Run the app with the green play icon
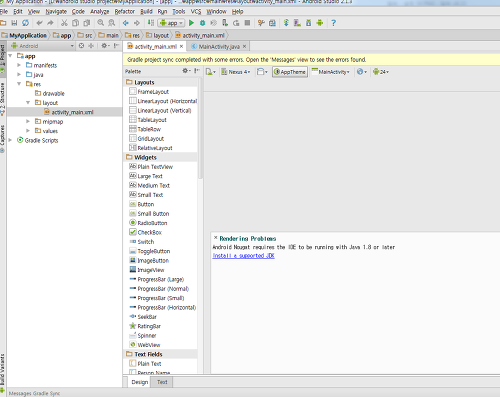500x397 pixels. 191,23
